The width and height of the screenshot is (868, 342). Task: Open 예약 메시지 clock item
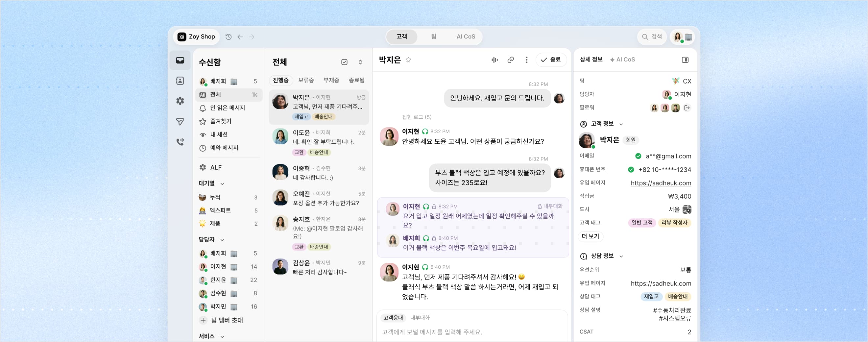click(229, 148)
